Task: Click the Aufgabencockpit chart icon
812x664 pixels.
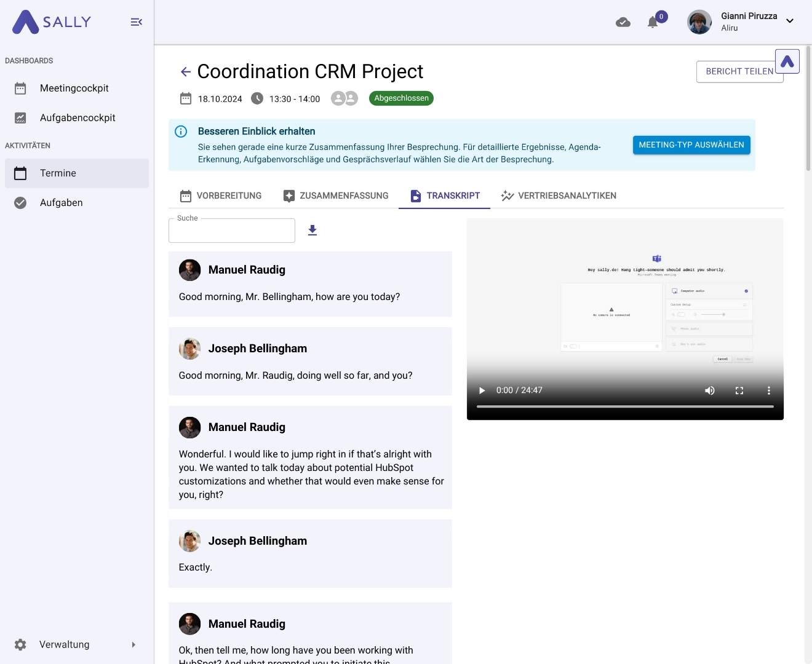Action: [x=20, y=118]
